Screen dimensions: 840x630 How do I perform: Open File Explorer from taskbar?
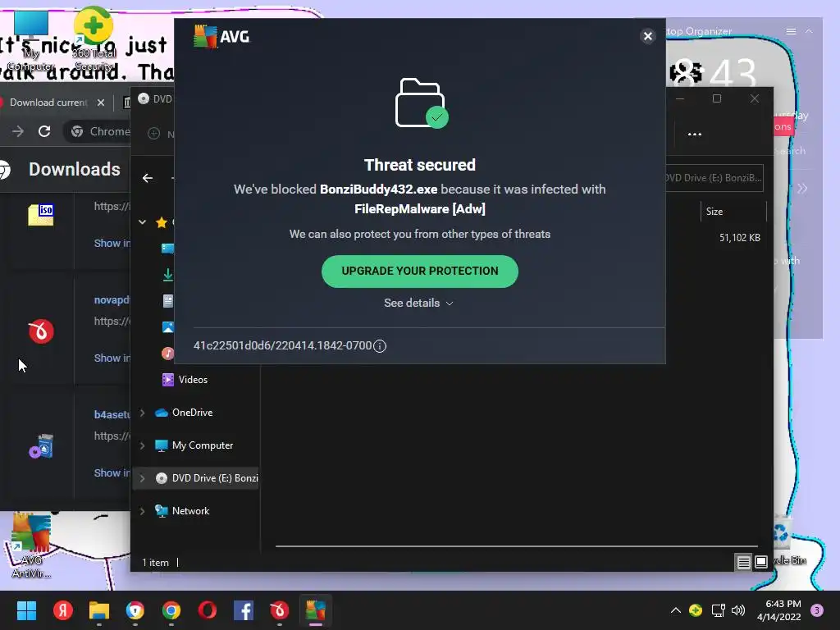(99, 610)
